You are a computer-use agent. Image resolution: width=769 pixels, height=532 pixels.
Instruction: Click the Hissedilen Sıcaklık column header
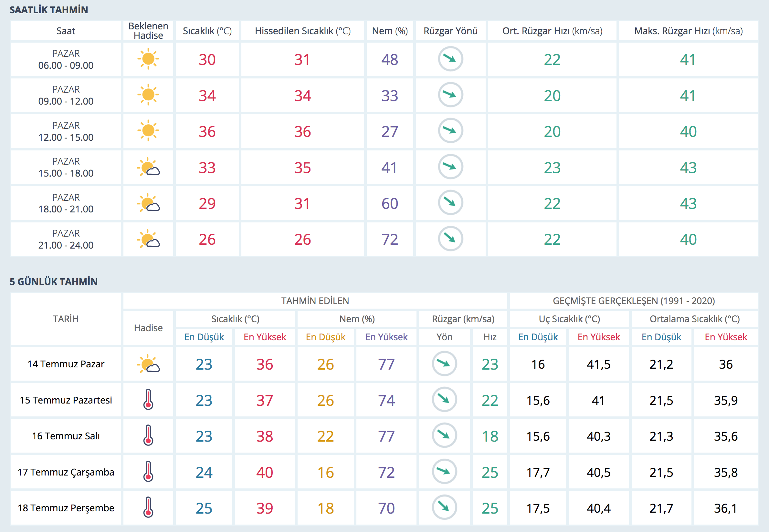[302, 31]
